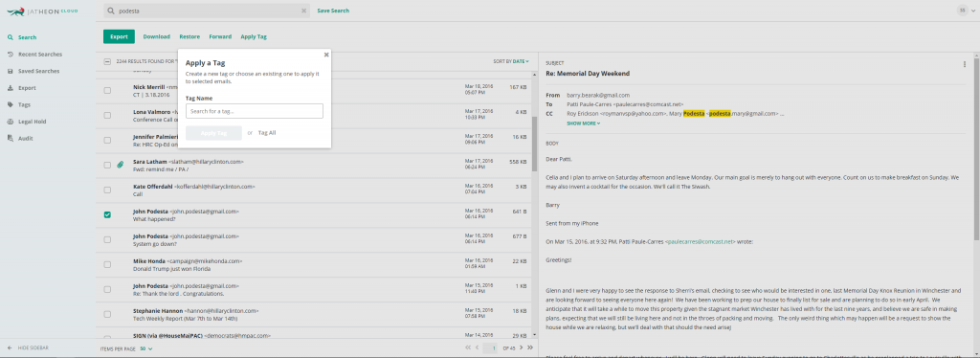980x358 pixels.
Task: Check the Thank the lord email checkbox
Action: [107, 289]
